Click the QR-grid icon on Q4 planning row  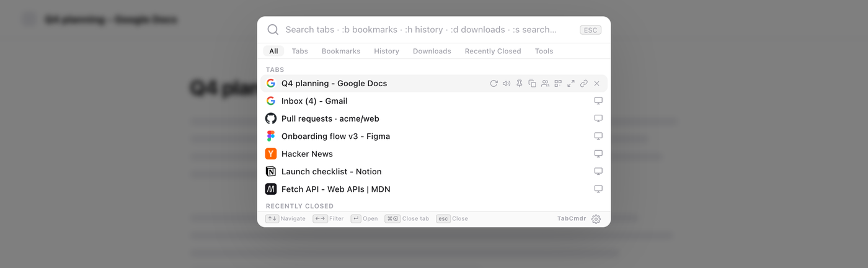click(558, 83)
